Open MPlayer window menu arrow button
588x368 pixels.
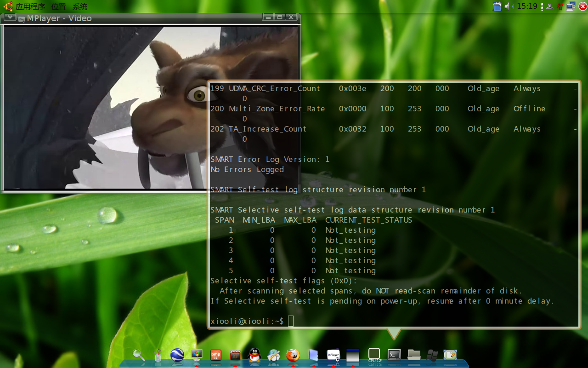point(10,17)
